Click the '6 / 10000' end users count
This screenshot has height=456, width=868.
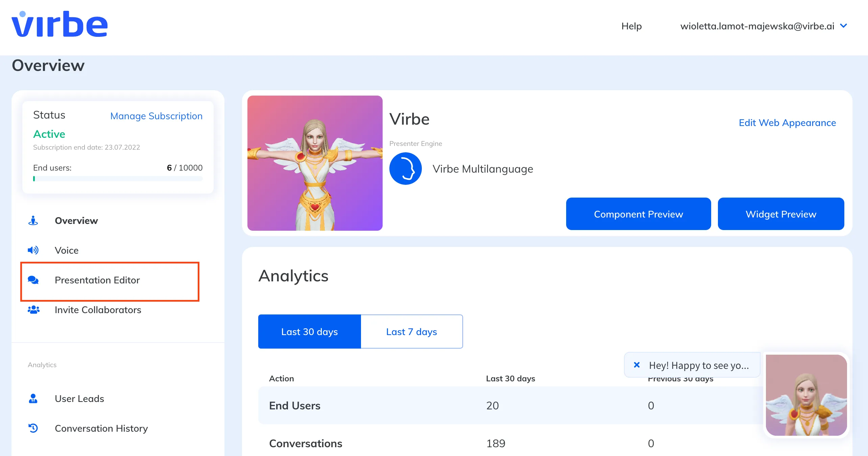coord(185,168)
